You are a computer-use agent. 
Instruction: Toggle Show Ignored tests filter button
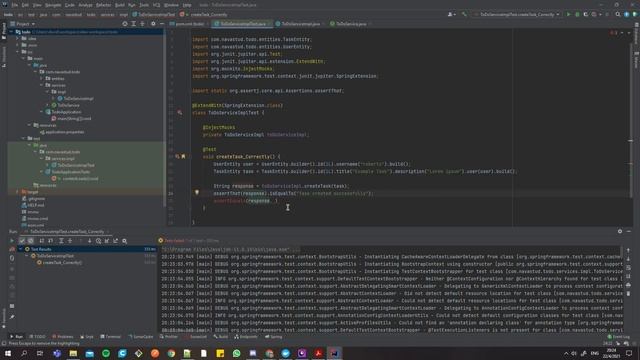pyautogui.click(x=31, y=241)
